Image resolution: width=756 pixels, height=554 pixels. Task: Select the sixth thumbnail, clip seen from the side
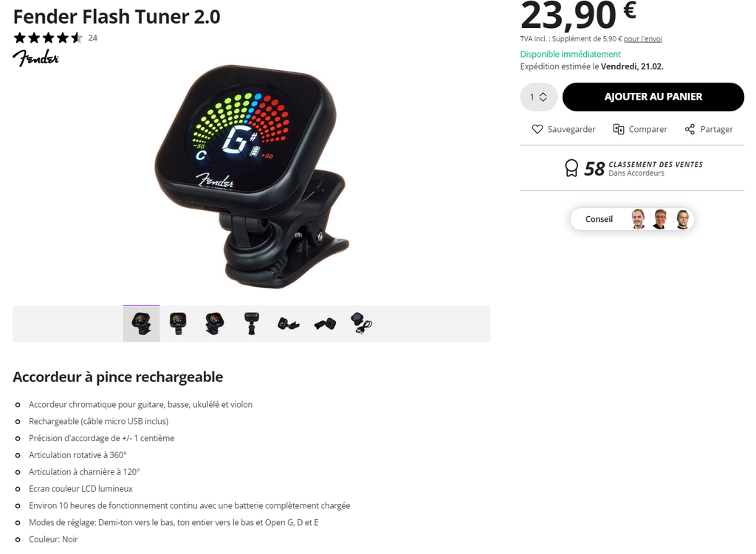point(325,324)
